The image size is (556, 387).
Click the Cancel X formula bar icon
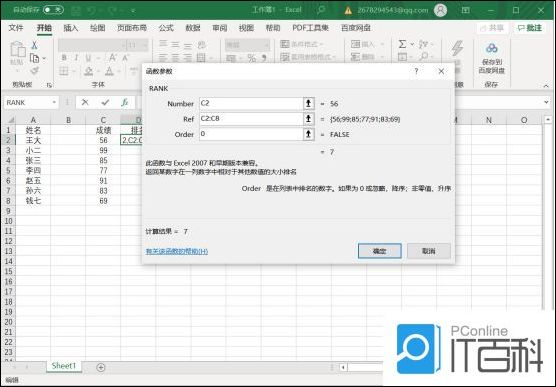pyautogui.click(x=85, y=103)
